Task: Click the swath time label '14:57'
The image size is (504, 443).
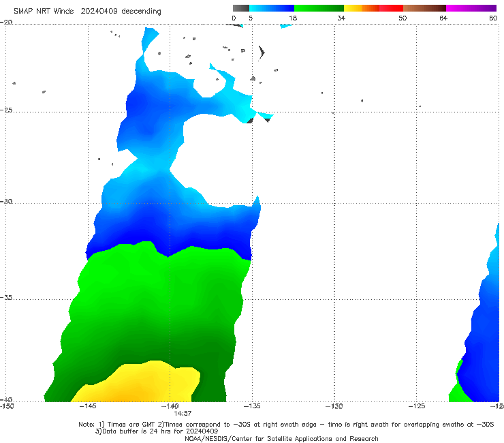Action: [183, 414]
